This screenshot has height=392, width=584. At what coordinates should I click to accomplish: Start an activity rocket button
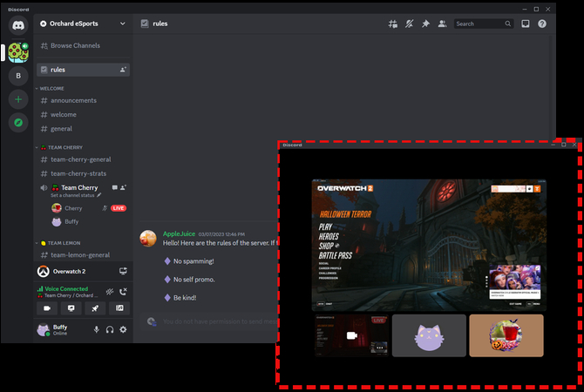95,308
